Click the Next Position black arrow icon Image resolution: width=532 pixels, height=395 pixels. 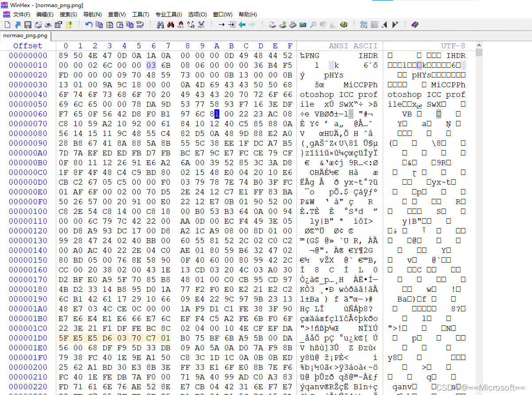[x=395, y=25]
